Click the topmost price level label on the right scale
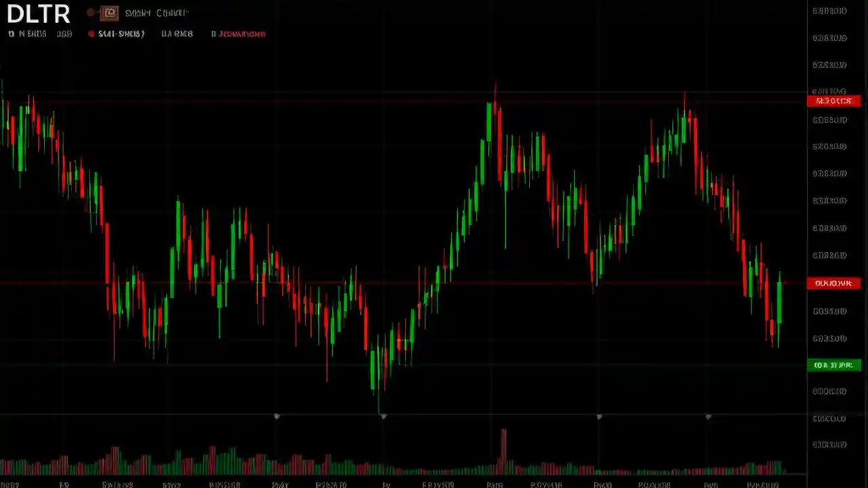 [x=829, y=10]
